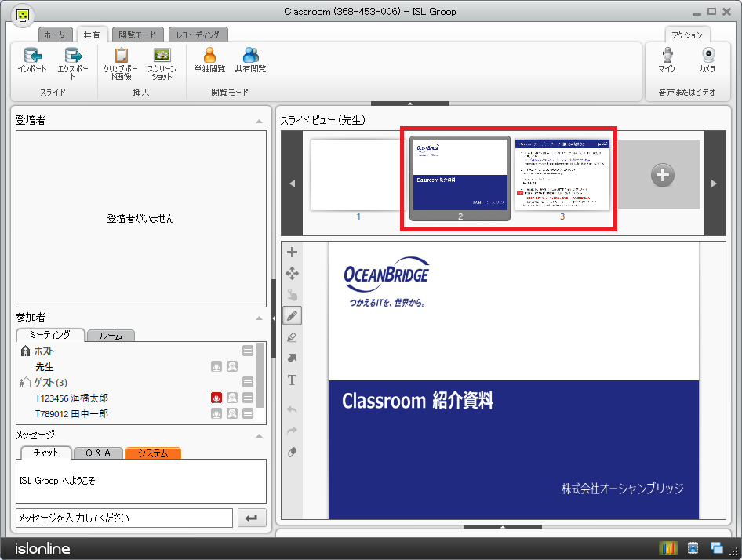Viewport: 742px width, 560px height.
Task: Click the bar chart status icon
Action: coord(668,547)
